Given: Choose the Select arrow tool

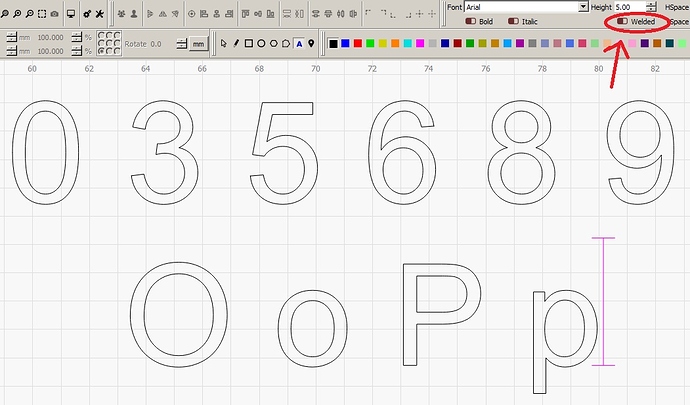Looking at the screenshot, I should tap(224, 43).
